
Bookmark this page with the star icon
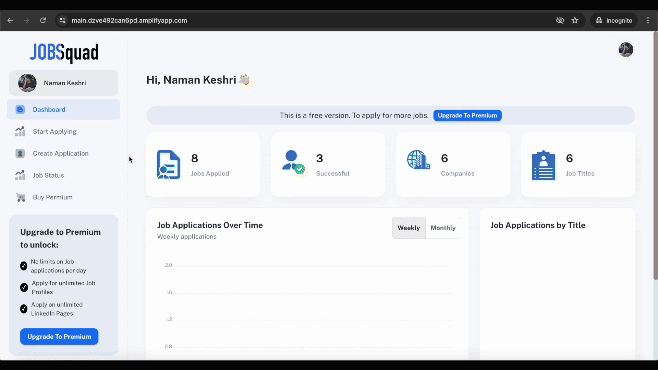tap(575, 20)
